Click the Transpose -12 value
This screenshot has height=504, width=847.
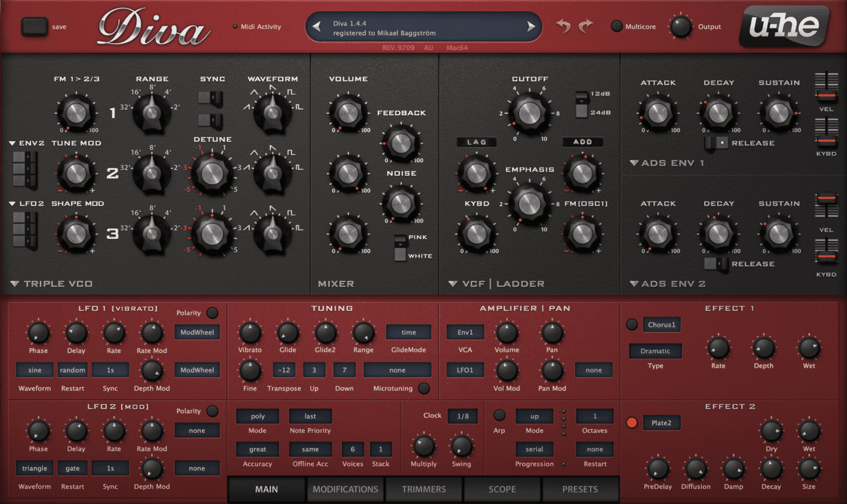(284, 370)
